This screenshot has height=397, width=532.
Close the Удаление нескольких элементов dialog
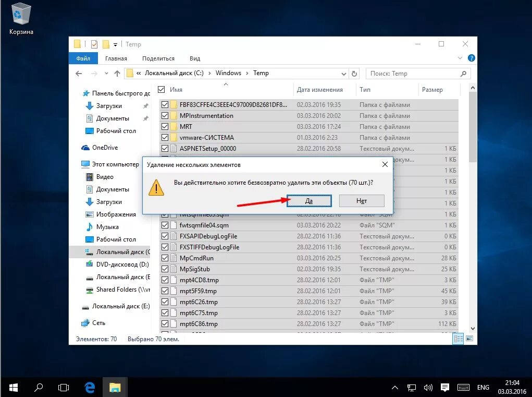pyautogui.click(x=385, y=164)
